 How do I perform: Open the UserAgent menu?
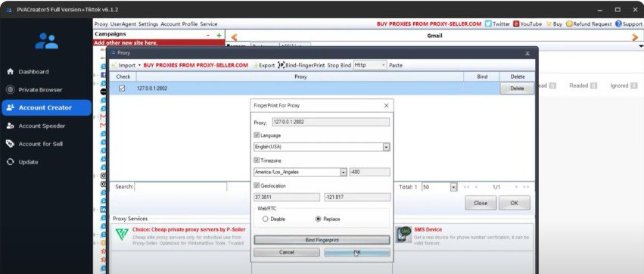click(123, 23)
